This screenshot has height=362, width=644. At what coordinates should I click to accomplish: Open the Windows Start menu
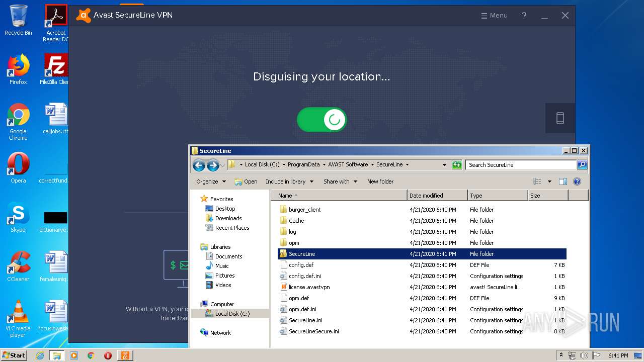[x=14, y=355]
